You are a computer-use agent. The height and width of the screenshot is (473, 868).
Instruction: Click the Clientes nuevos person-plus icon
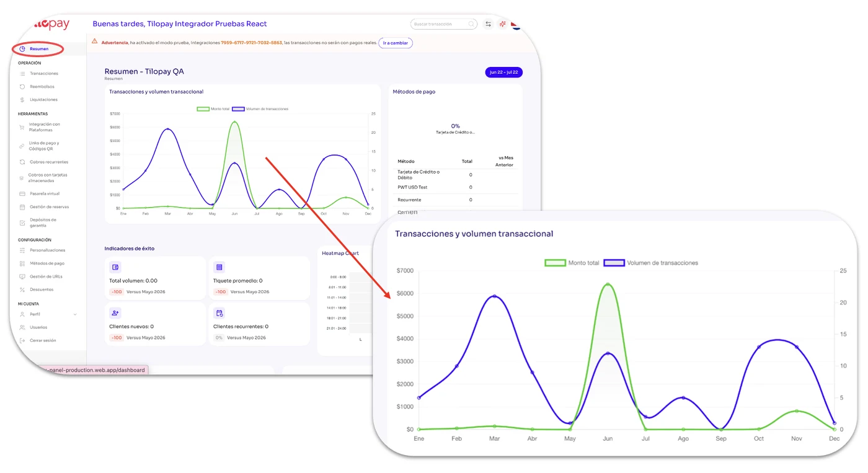click(115, 313)
